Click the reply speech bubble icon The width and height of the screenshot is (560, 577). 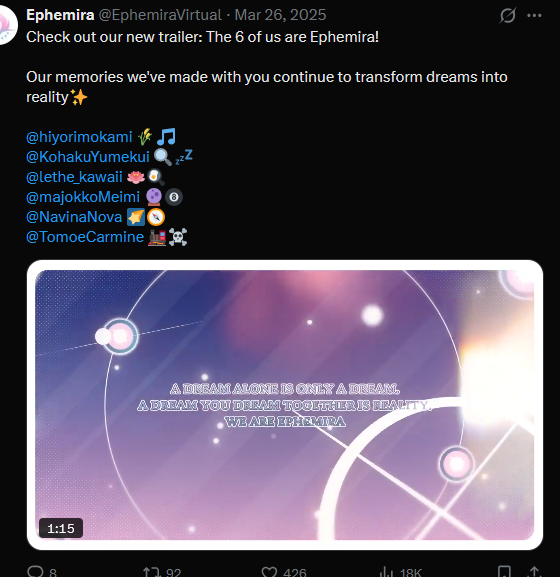tap(35, 571)
